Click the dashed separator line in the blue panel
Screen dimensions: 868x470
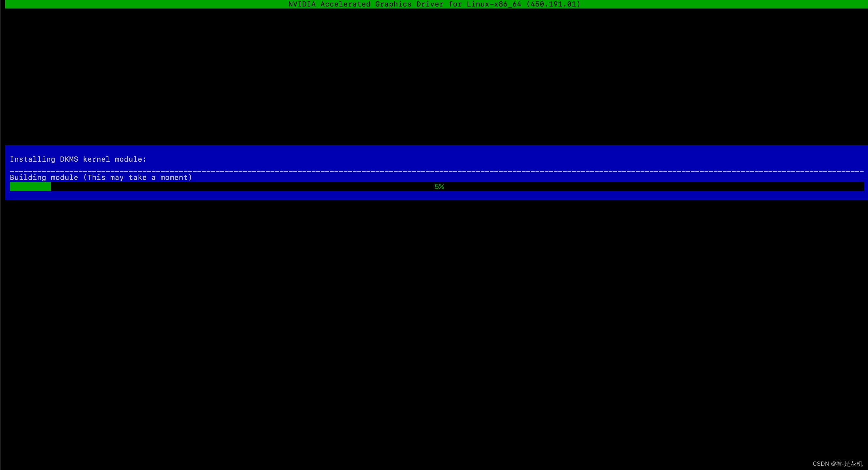[x=436, y=171]
